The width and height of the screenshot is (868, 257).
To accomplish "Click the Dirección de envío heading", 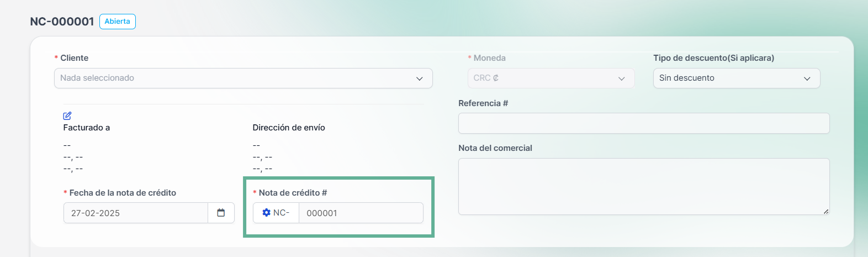I will coord(289,128).
